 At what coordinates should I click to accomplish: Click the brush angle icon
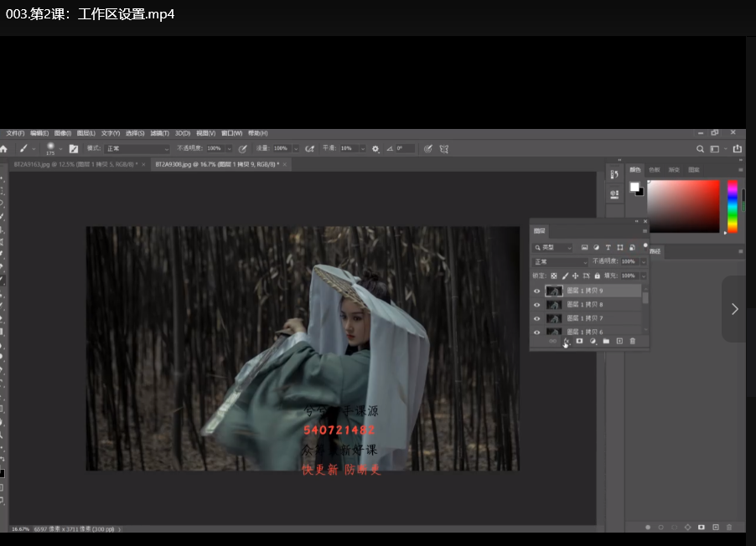pyautogui.click(x=390, y=149)
